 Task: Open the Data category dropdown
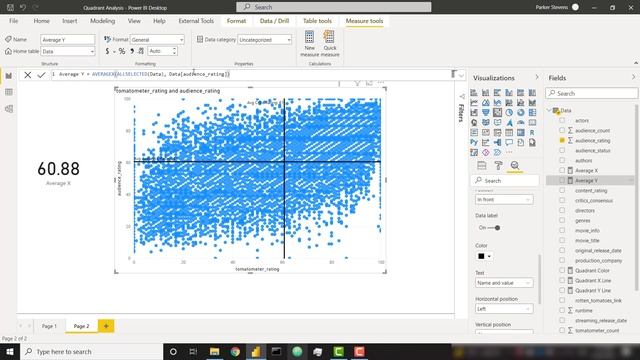264,40
